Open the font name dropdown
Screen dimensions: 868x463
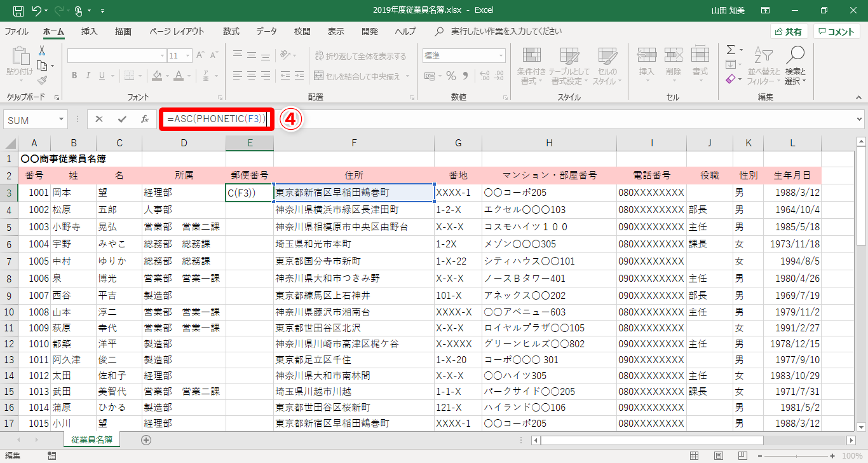pyautogui.click(x=162, y=56)
